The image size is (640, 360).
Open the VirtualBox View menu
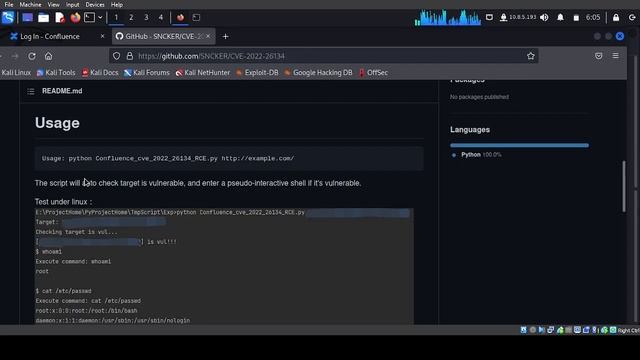53,4
